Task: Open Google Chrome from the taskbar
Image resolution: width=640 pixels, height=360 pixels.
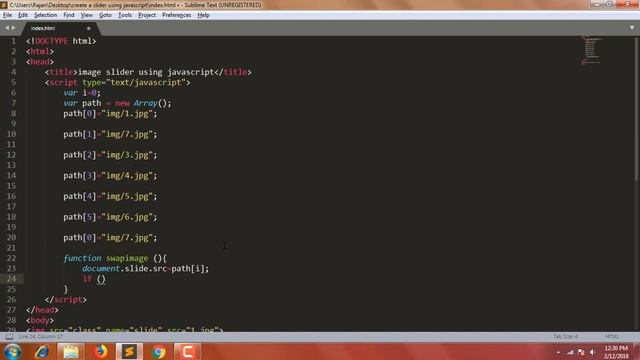Action: (158, 351)
